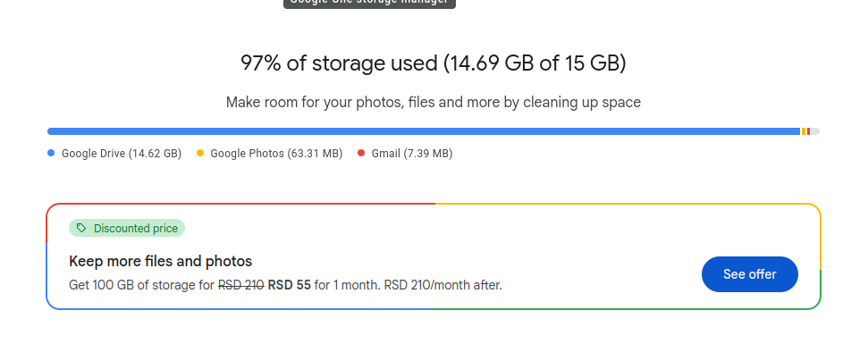Click the price tag icon in Discounted chip
The height and width of the screenshot is (344, 868).
[x=81, y=228]
